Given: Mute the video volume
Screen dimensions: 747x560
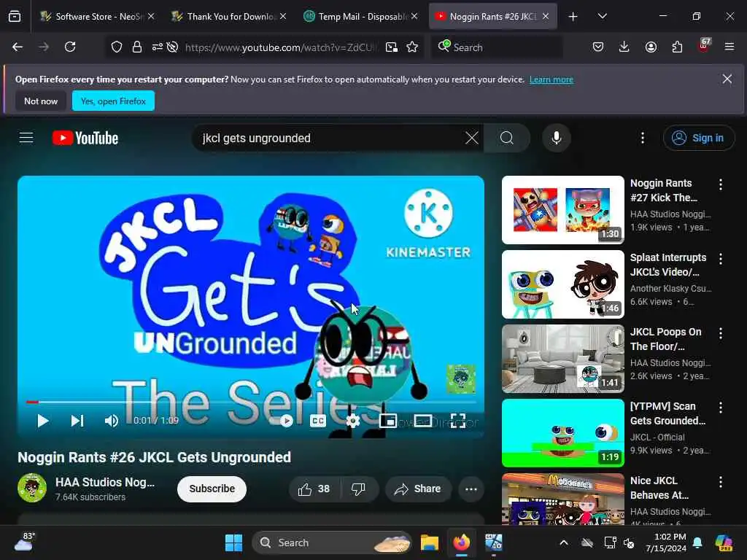Looking at the screenshot, I should pos(112,421).
